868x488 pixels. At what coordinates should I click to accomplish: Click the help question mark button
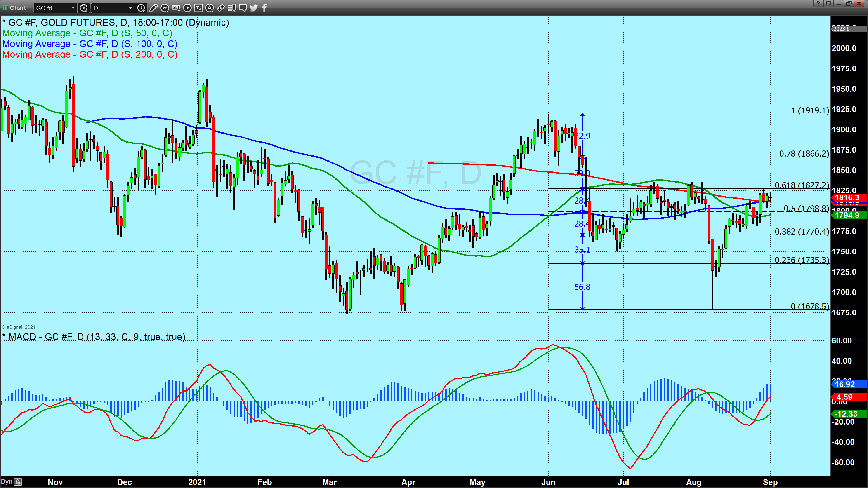818,3
